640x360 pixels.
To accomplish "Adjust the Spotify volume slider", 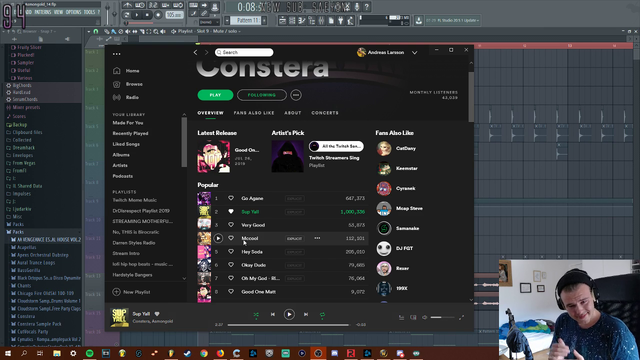I will pyautogui.click(x=442, y=317).
